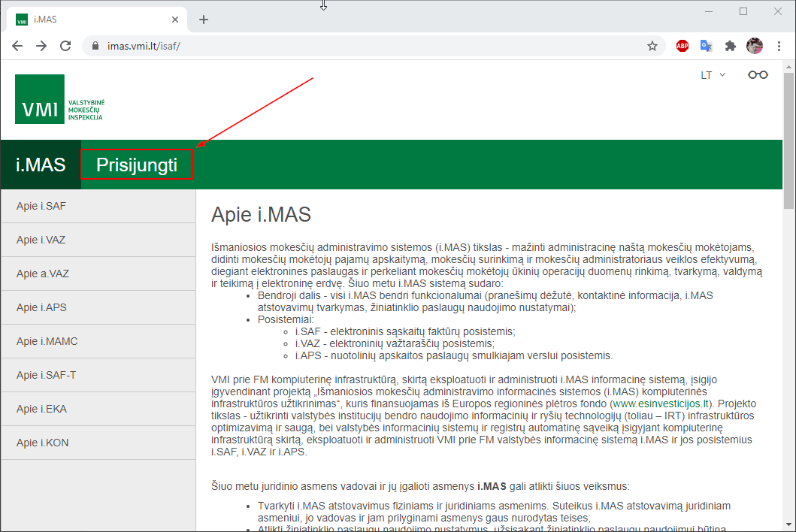Toggle the accessibility glasses icon
The height and width of the screenshot is (532, 796).
(758, 75)
